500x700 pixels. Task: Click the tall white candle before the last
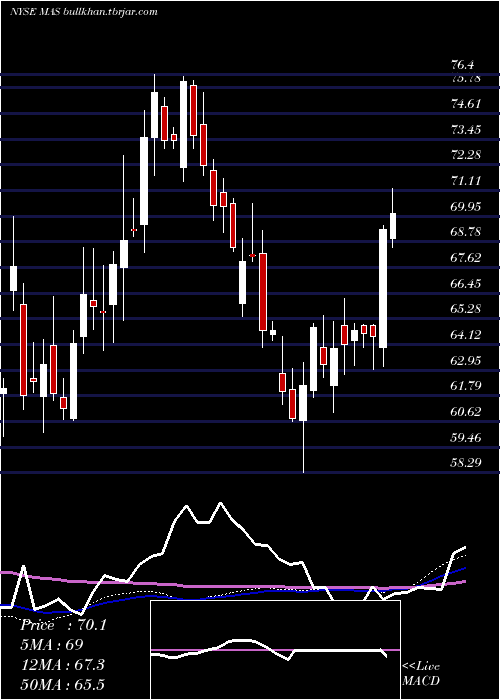(x=383, y=288)
